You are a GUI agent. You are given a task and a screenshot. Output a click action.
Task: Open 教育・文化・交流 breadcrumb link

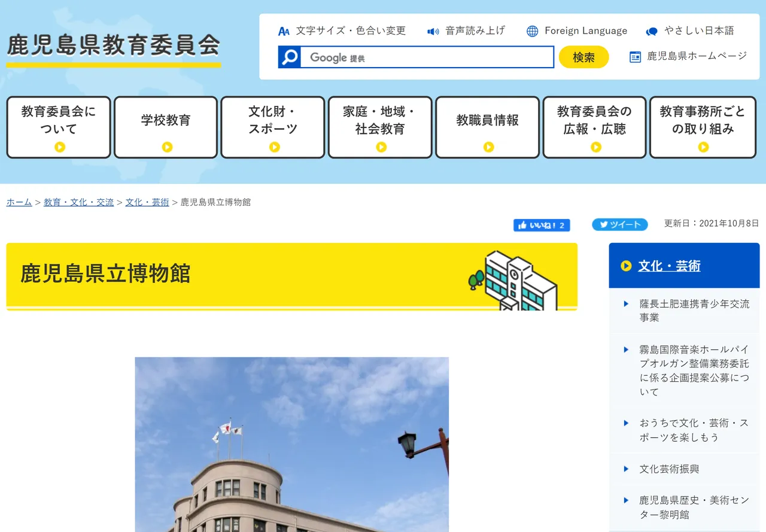click(78, 202)
